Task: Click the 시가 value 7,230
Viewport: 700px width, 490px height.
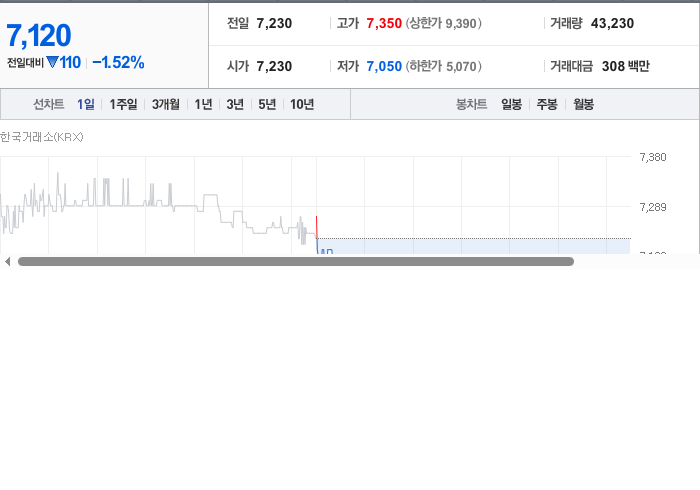Action: click(x=274, y=66)
